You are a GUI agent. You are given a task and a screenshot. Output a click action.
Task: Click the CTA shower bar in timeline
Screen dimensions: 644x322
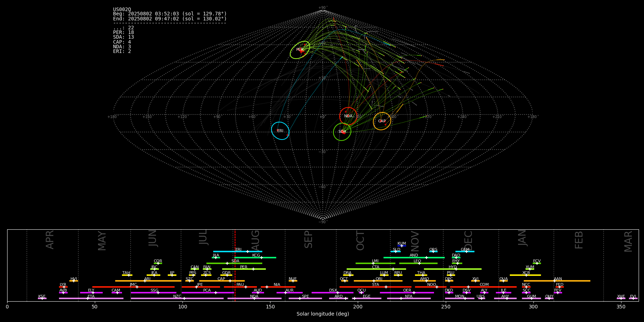click(376, 269)
